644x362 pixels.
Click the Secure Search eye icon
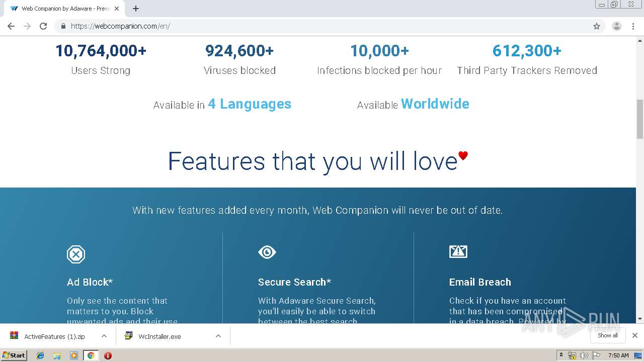[267, 252]
